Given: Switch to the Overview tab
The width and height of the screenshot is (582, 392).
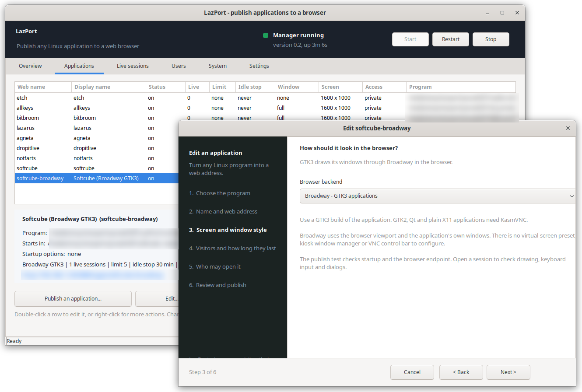Looking at the screenshot, I should tap(30, 66).
